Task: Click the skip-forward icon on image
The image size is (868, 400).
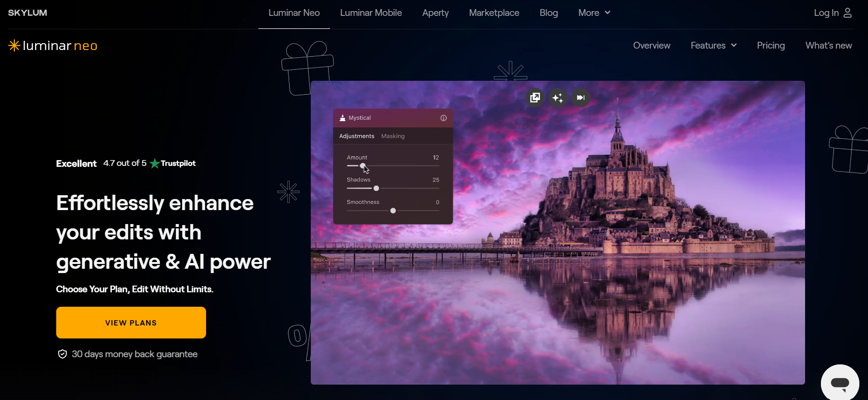Action: (x=581, y=98)
